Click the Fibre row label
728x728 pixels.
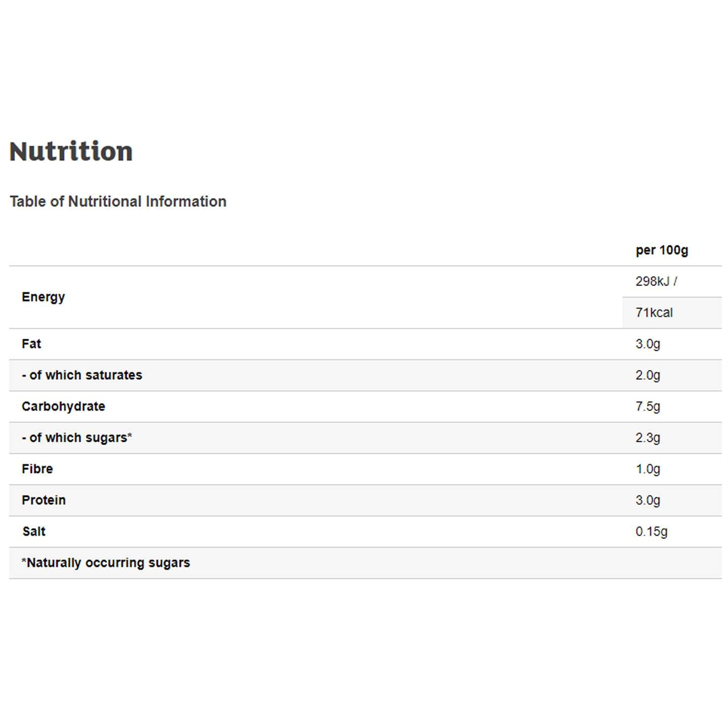(x=37, y=469)
